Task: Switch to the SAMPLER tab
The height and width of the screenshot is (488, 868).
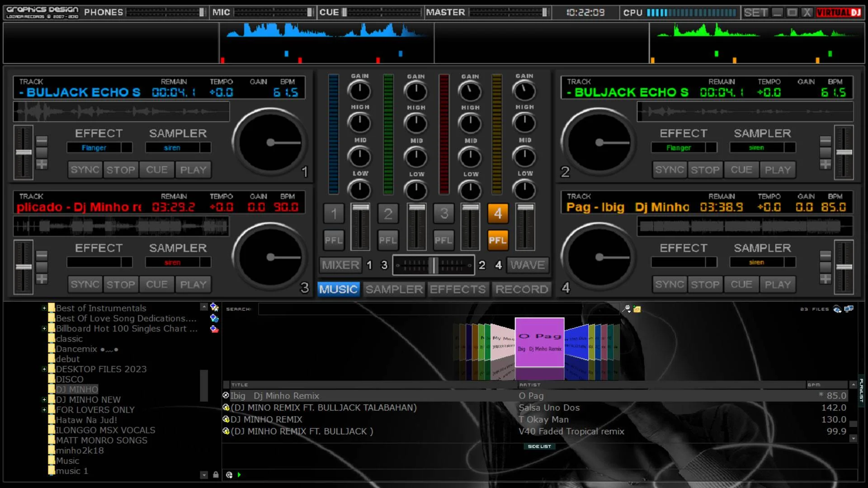Action: [394, 289]
